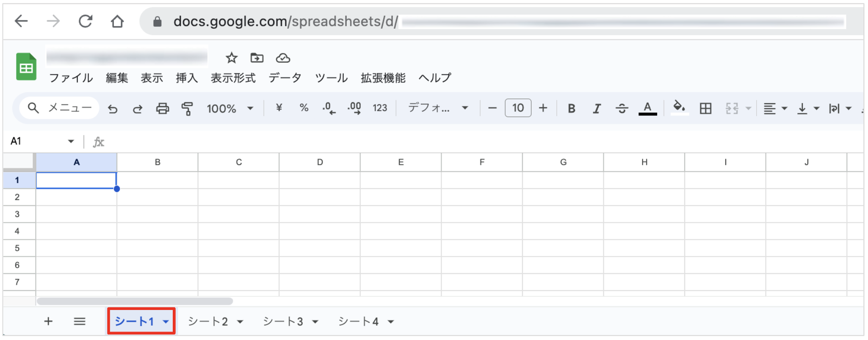The image size is (868, 340).
Task: Open the 表示 menu
Action: pos(152,78)
